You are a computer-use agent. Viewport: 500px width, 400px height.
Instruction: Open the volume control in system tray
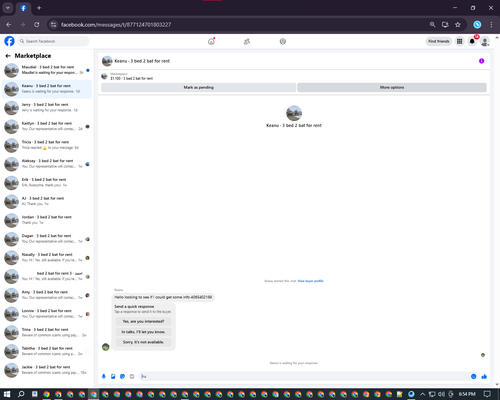[441, 394]
